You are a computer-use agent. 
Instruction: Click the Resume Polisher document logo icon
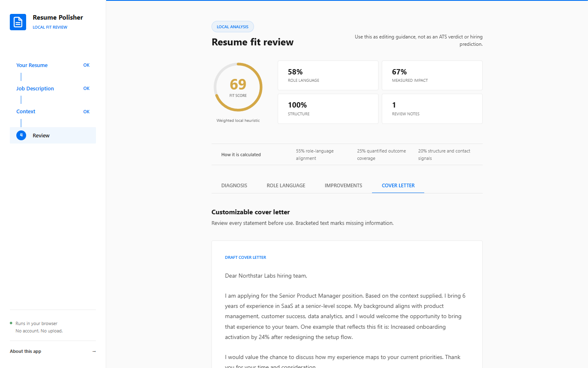pos(18,22)
